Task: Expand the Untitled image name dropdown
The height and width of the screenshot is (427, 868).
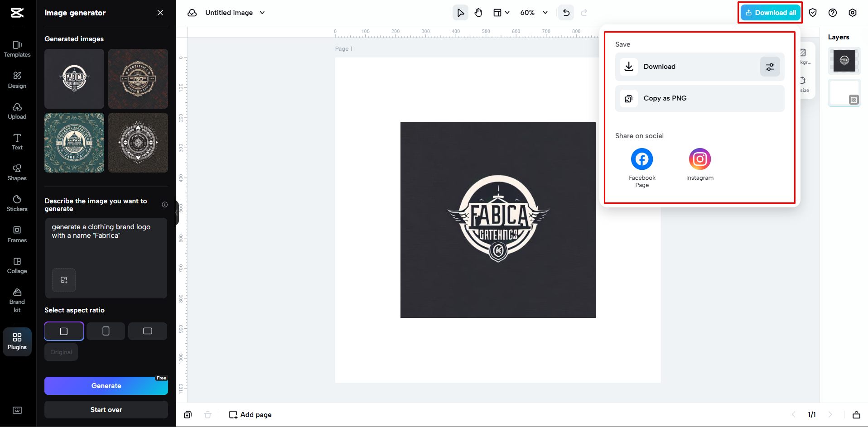Action: (262, 13)
